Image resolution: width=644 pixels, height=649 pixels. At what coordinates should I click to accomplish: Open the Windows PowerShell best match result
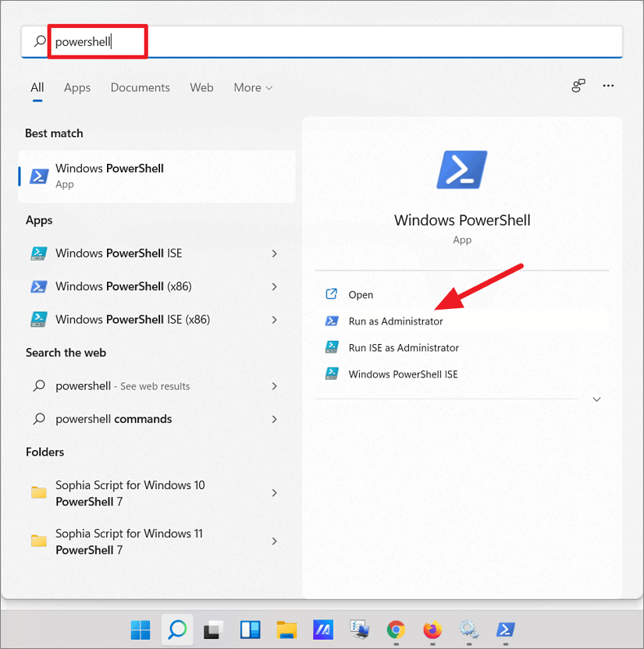[157, 176]
